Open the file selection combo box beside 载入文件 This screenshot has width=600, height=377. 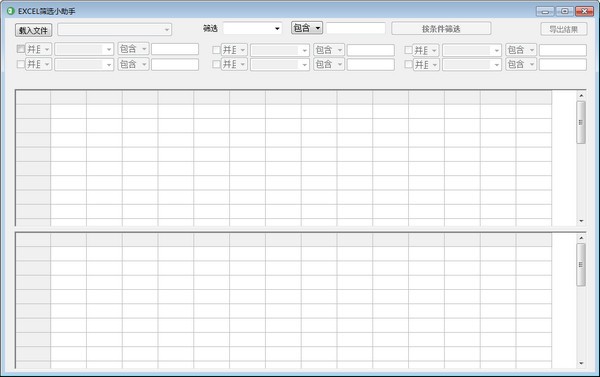(x=114, y=29)
